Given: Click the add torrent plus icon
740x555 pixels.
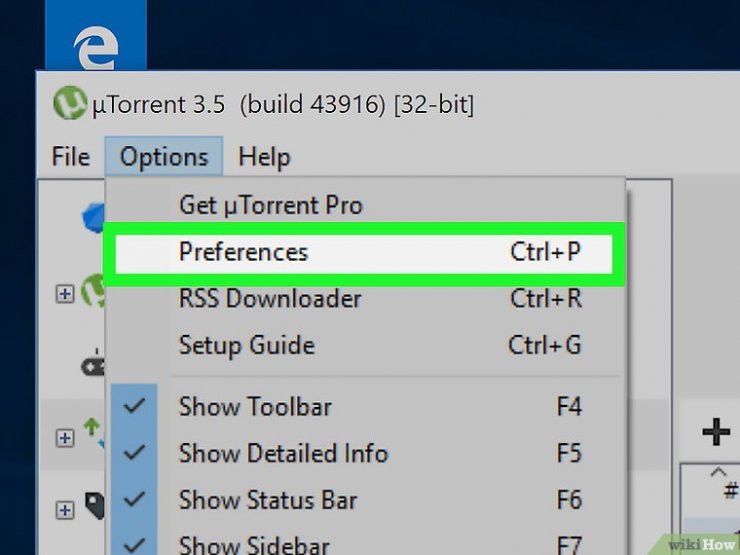Looking at the screenshot, I should (716, 431).
